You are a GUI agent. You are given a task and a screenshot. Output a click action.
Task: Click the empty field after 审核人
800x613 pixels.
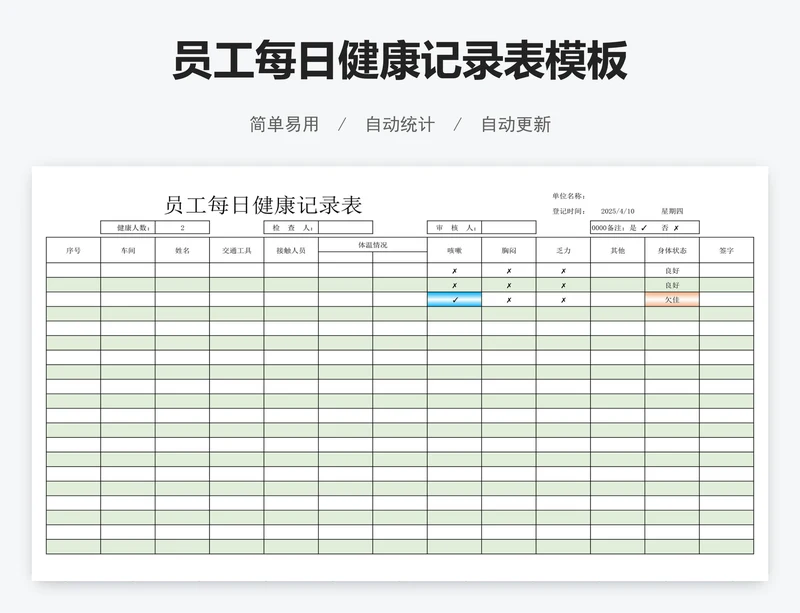tap(509, 228)
